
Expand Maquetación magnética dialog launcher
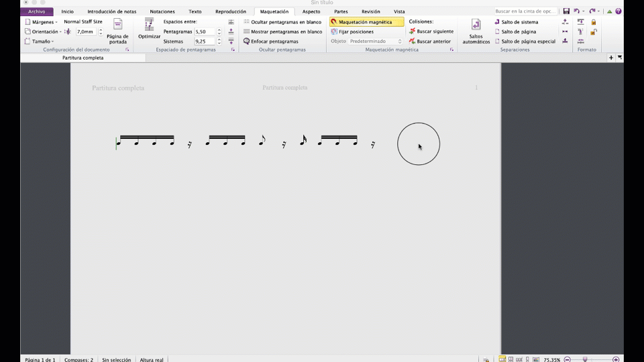pos(451,50)
